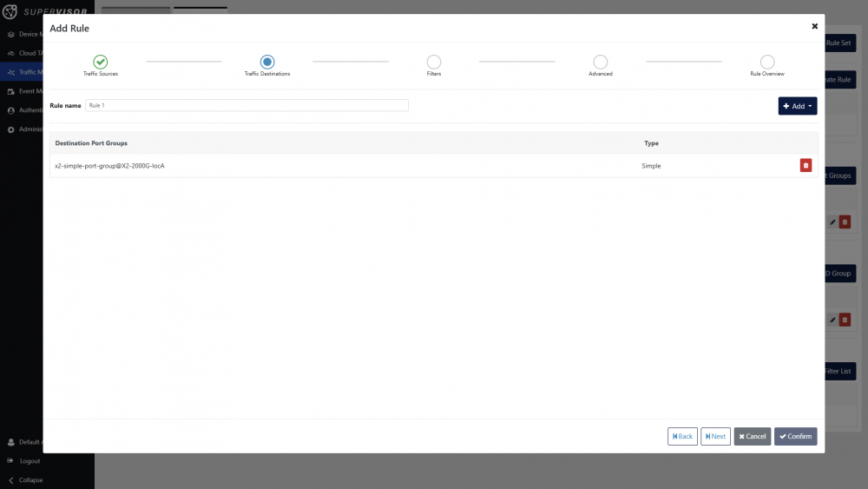Cancel the rule creation
This screenshot has width=868, height=489.
click(x=752, y=436)
